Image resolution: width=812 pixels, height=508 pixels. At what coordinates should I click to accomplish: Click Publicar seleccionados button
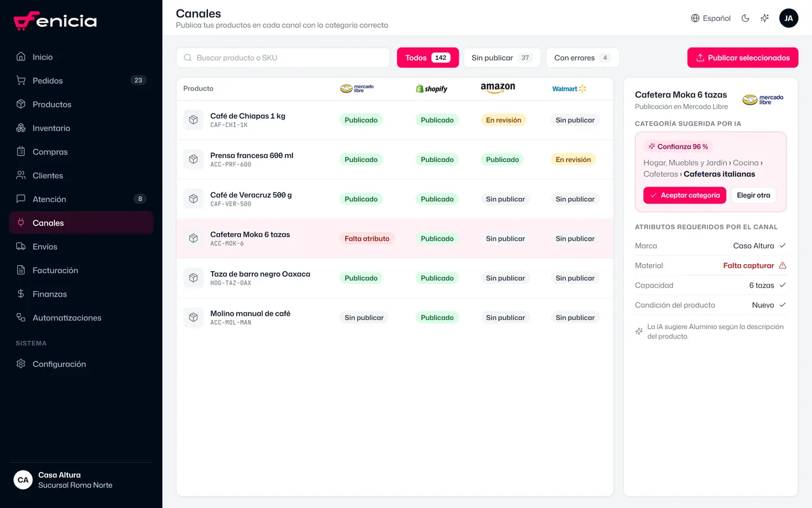tap(742, 58)
